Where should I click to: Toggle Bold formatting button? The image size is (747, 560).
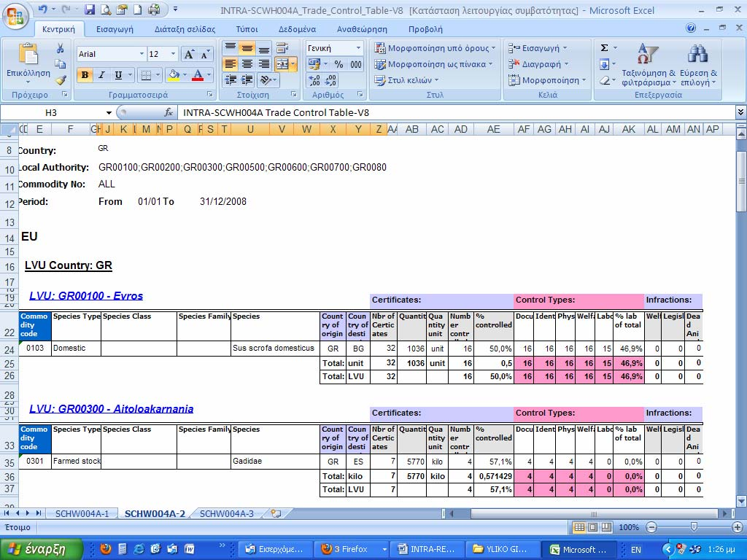point(85,75)
